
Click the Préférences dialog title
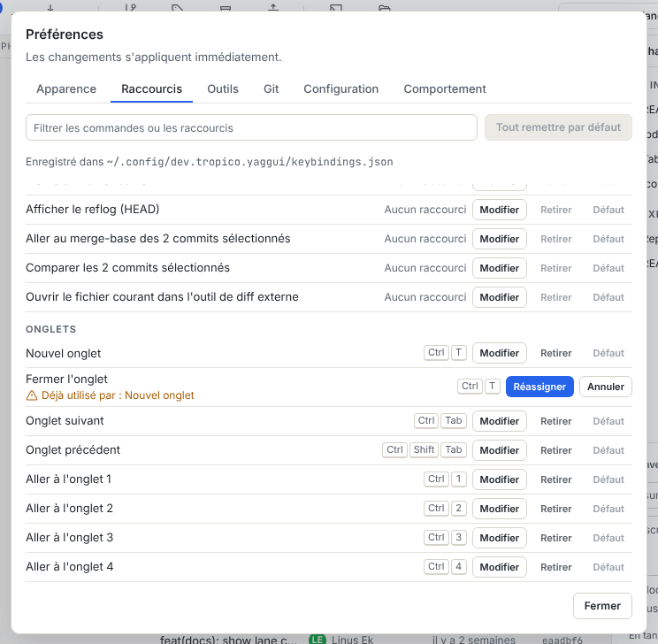(x=65, y=34)
